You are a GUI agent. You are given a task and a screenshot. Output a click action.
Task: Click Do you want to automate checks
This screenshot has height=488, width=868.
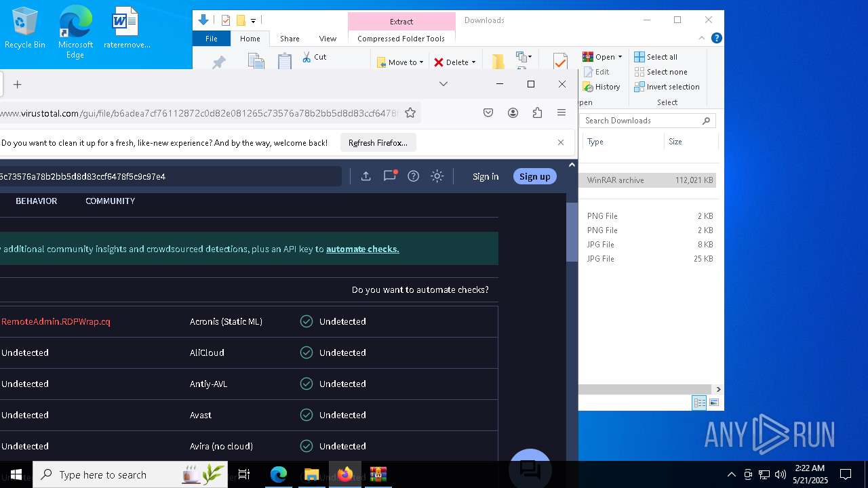click(420, 289)
